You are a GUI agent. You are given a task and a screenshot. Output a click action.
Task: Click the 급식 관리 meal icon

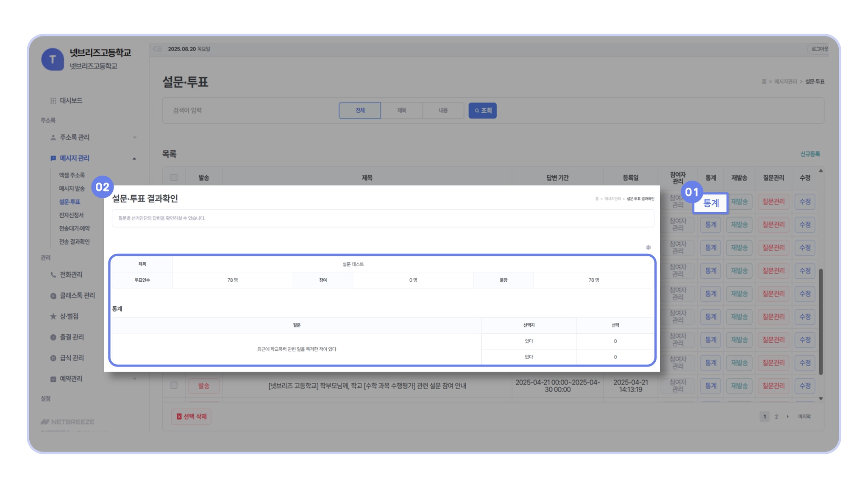pyautogui.click(x=53, y=358)
